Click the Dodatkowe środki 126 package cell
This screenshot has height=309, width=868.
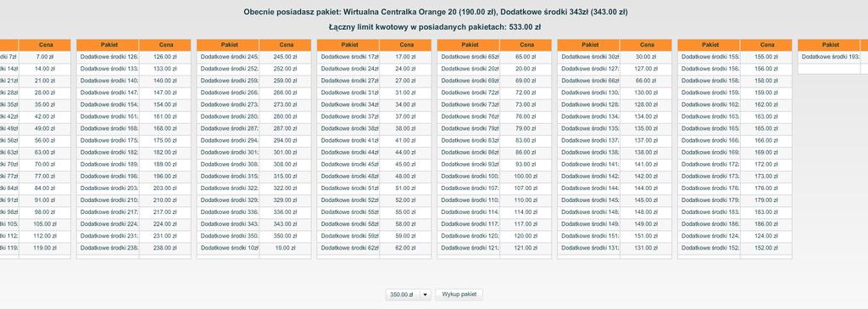108,57
